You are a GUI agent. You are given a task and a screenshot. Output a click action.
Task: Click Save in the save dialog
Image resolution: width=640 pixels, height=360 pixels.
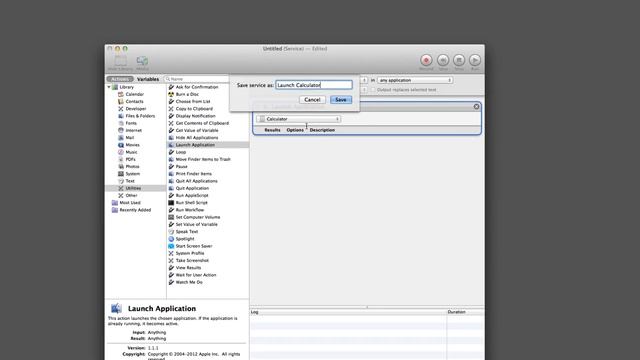(x=341, y=100)
